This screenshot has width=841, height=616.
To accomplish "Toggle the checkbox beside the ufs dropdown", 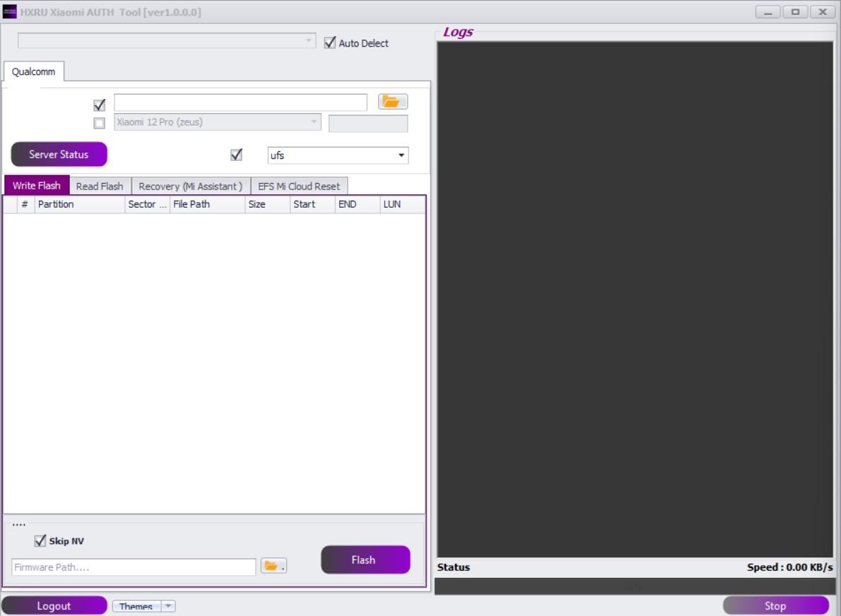I will (x=236, y=155).
